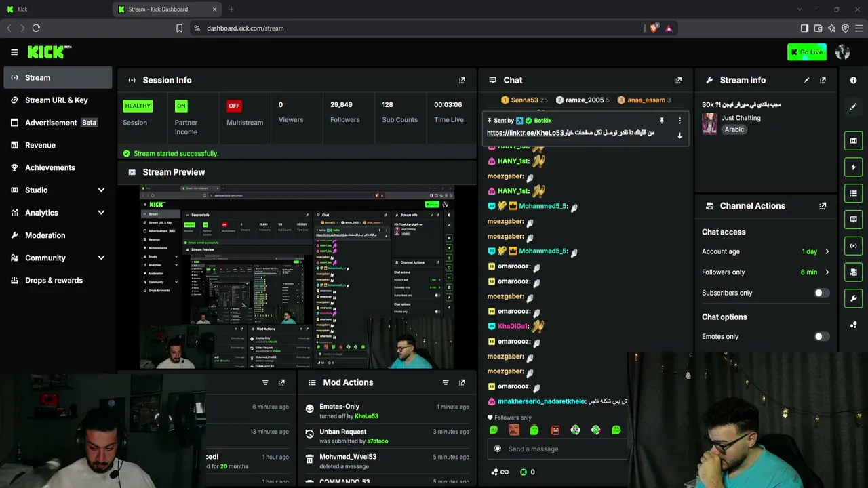Pop out the Chat panel

point(678,80)
